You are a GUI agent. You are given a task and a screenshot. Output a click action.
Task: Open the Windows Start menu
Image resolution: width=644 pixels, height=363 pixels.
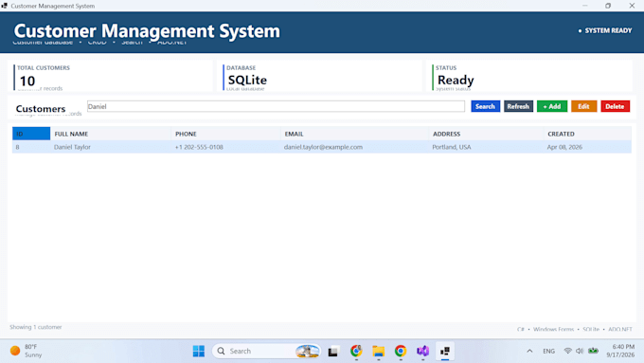(x=199, y=351)
